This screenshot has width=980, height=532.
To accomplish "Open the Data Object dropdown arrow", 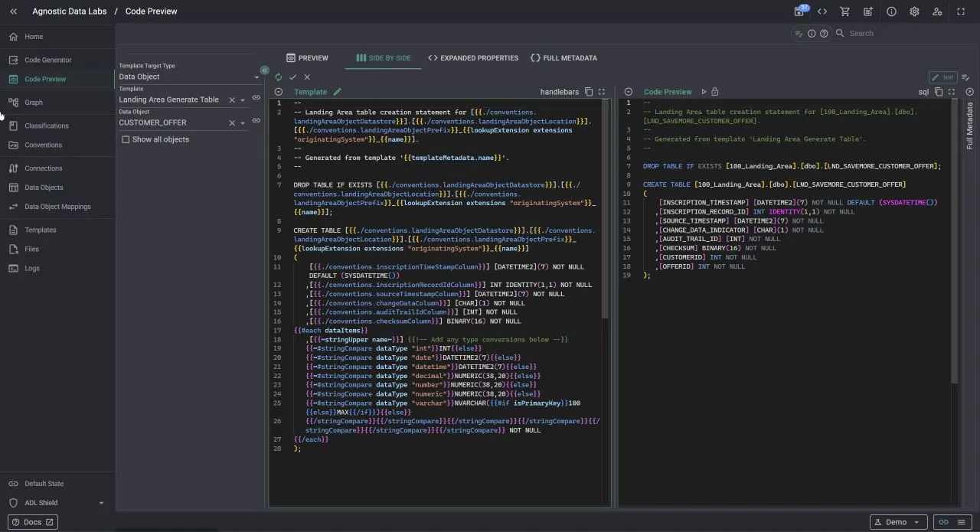I will (x=243, y=122).
